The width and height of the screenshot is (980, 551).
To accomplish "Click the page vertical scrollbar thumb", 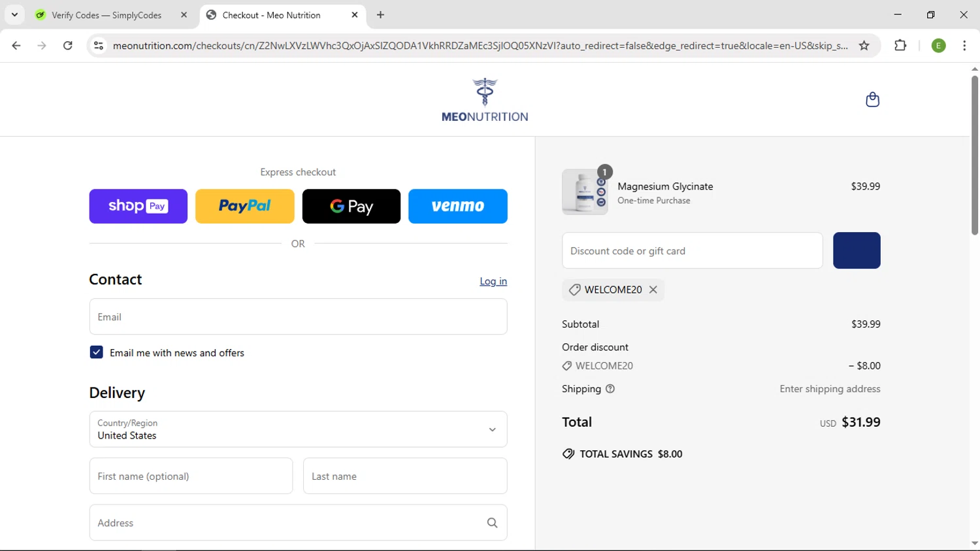I will point(974,155).
